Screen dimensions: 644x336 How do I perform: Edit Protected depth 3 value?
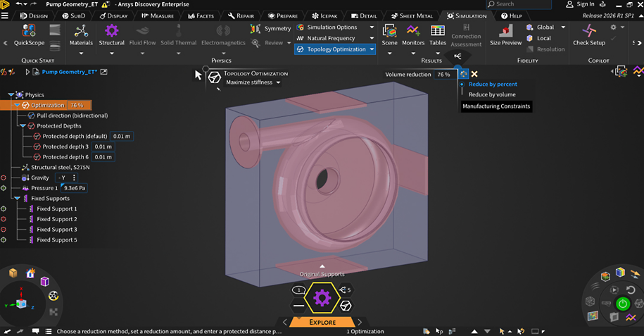103,147
